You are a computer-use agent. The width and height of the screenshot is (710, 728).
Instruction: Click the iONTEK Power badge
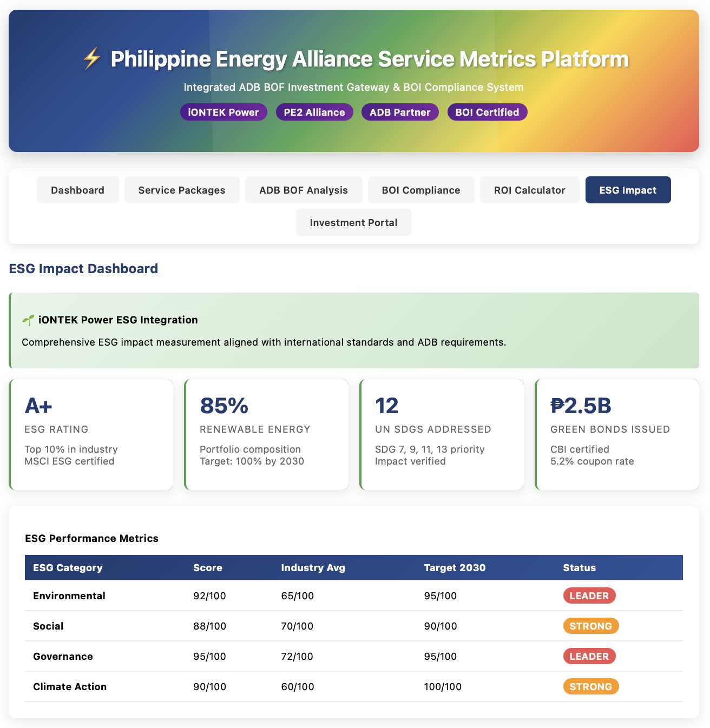pos(223,112)
